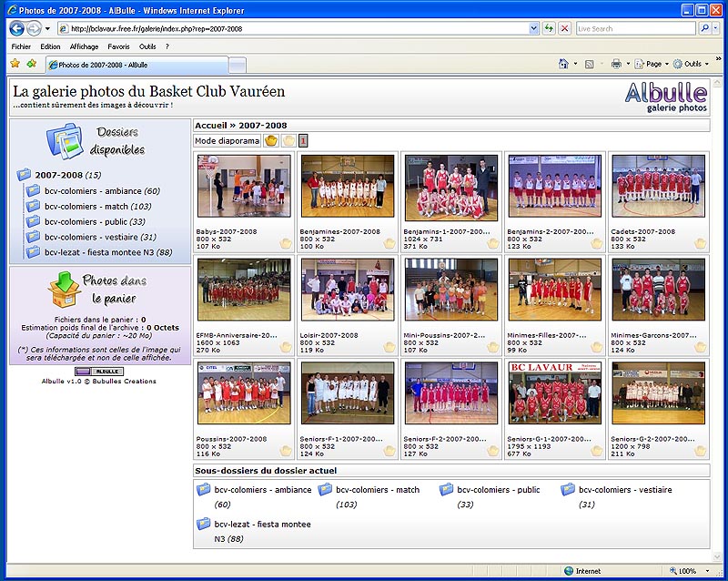Add Minimes-Garcons photo to the basket
Viewport: 728px width, 581px height.
(700, 347)
